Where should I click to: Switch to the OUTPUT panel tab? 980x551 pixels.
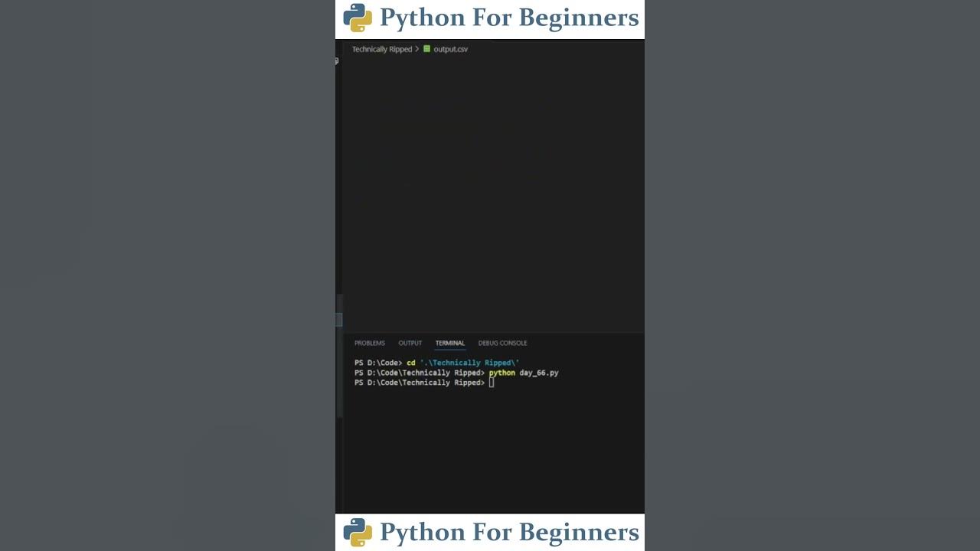(410, 343)
